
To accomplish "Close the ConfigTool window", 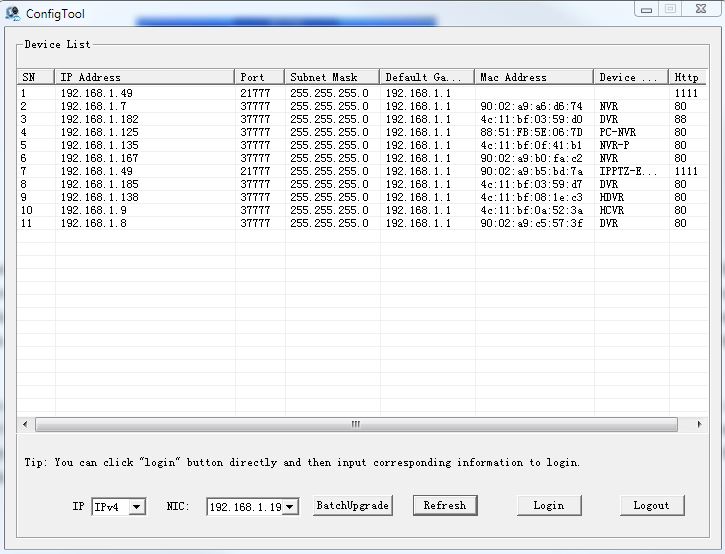I will (x=701, y=9).
